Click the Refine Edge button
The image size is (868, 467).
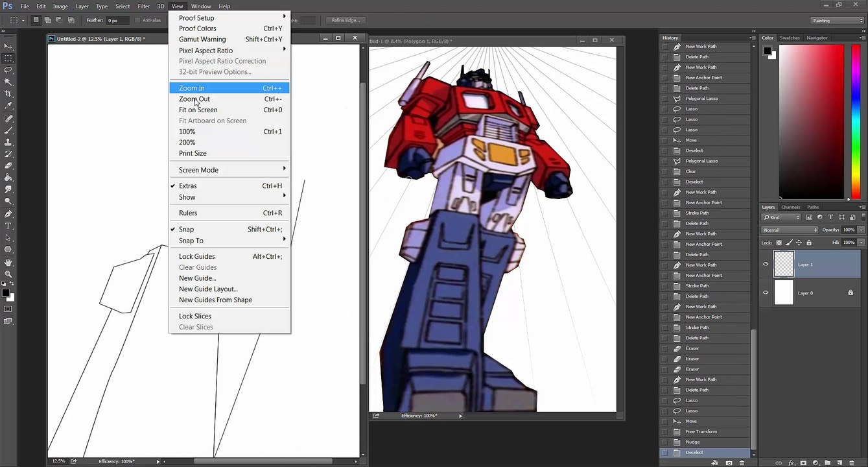346,20
